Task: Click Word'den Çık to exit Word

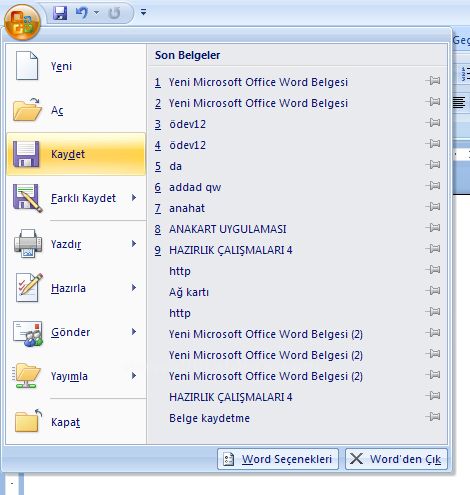Action: coord(396,459)
